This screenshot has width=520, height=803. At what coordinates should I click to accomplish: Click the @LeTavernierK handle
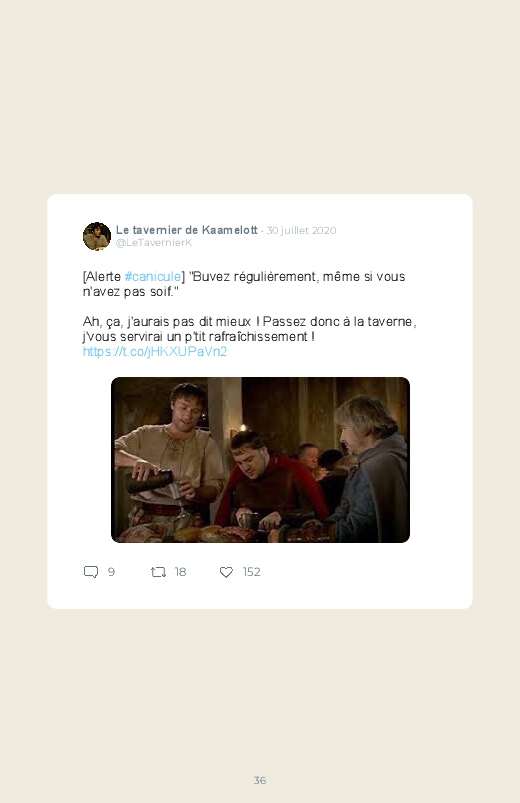(x=154, y=243)
